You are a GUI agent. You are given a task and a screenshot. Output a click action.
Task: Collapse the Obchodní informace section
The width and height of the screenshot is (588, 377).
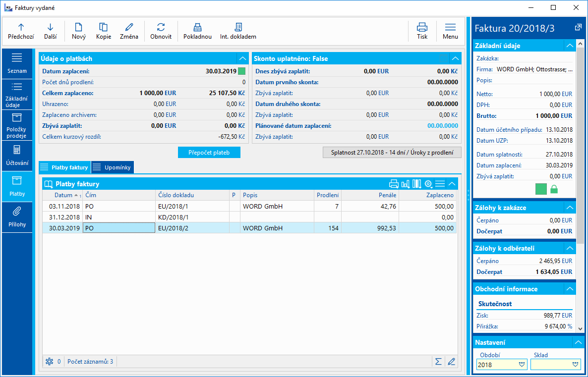click(x=569, y=289)
